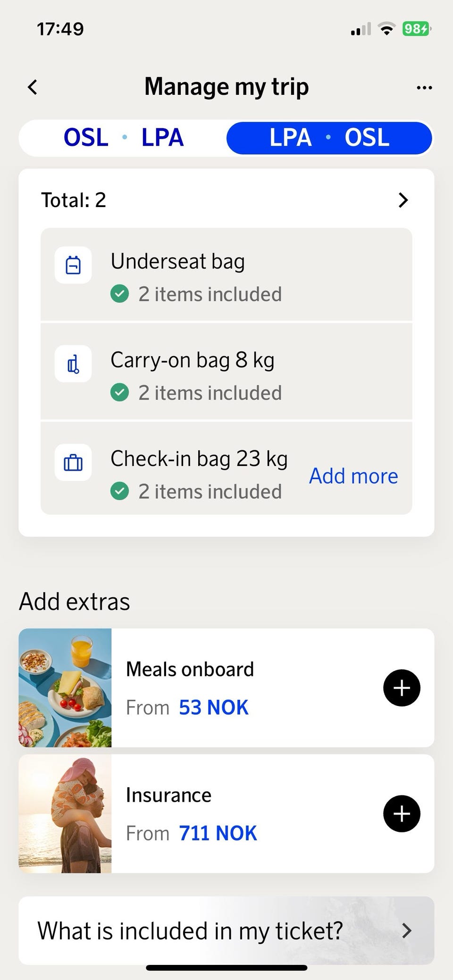Tap the carry-on bag trolley icon

pos(73,364)
